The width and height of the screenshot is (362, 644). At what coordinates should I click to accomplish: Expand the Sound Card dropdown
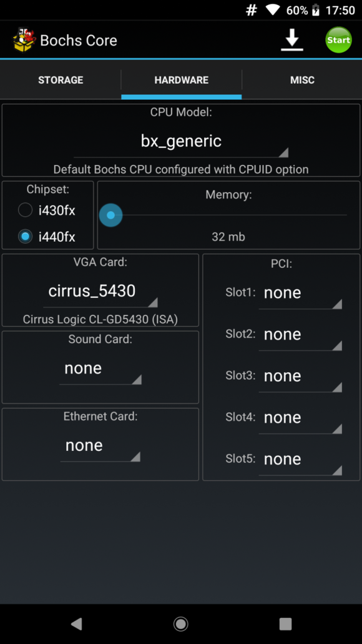(100, 369)
